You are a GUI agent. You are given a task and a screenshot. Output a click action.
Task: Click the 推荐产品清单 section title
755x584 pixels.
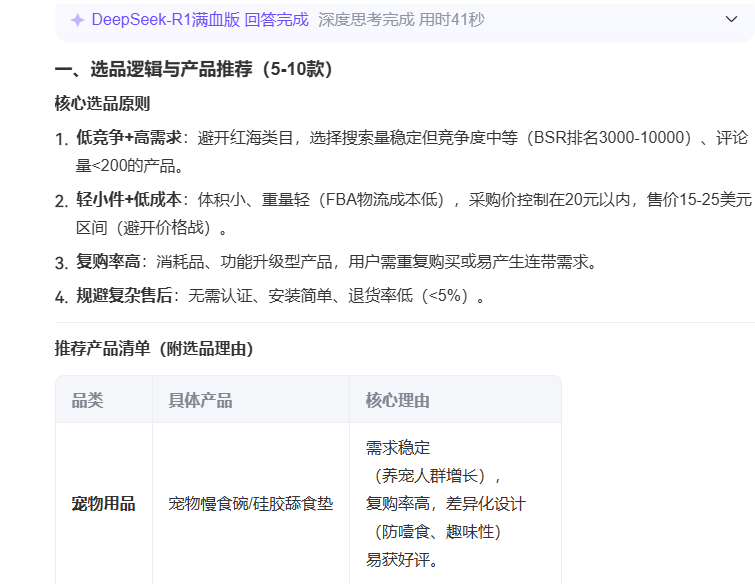point(154,349)
